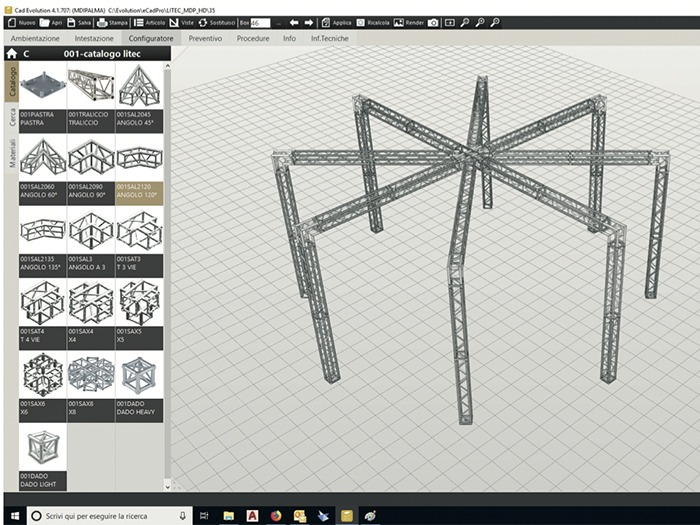Click the Nuovo toolbar button
The width and height of the screenshot is (700, 525).
point(21,22)
